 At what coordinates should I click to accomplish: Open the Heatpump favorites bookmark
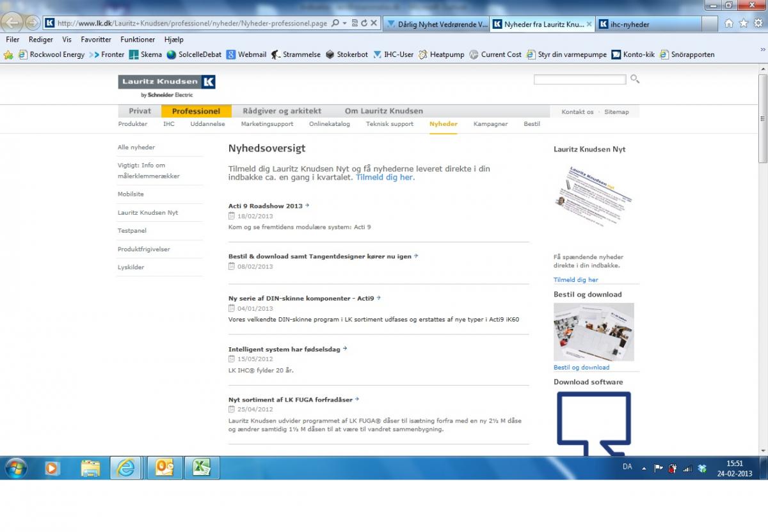click(x=442, y=55)
